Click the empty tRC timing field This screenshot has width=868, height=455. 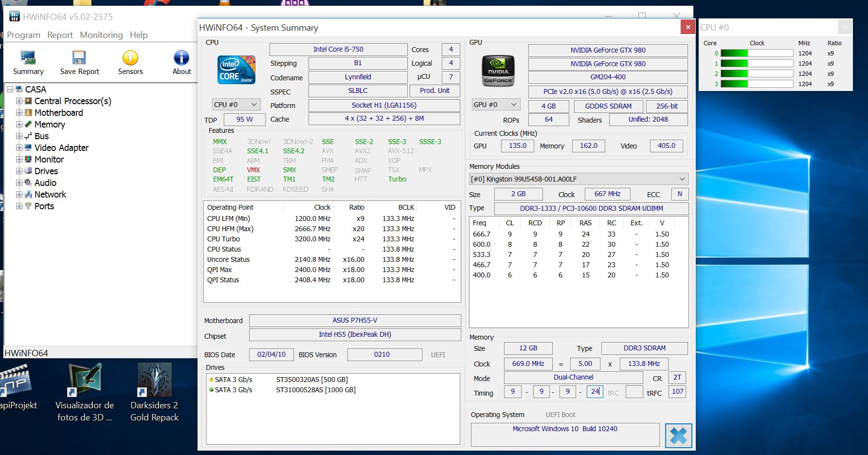(634, 392)
